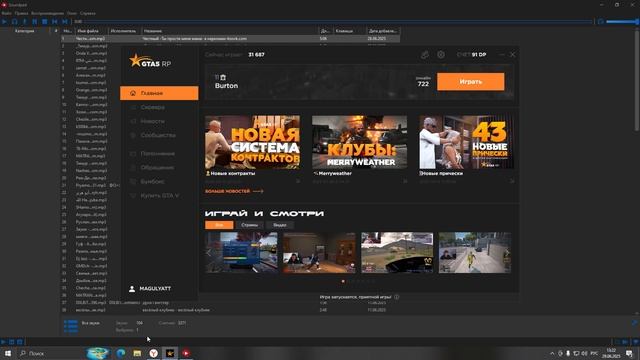Open the Пополнение sidebar item
Screen dimensions: 640x360
click(x=158, y=153)
